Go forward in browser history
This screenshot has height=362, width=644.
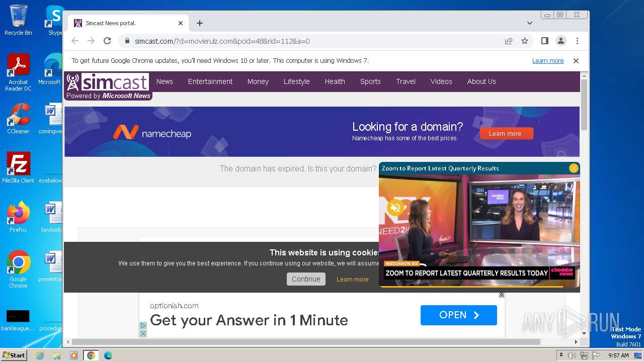(91, 41)
